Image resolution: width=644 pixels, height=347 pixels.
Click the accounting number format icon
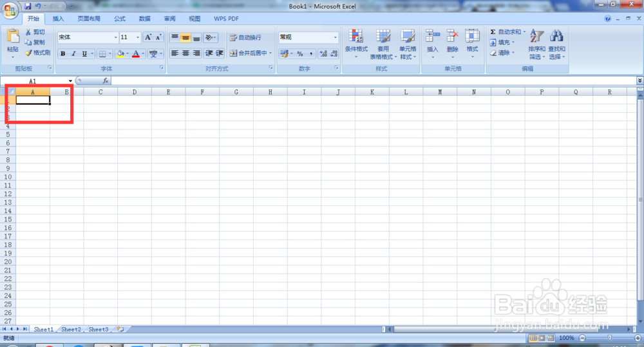(284, 53)
